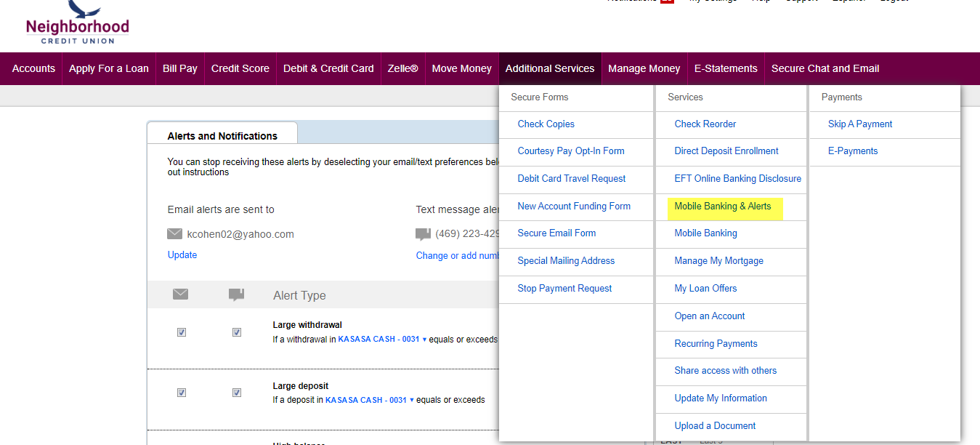Image resolution: width=980 pixels, height=445 pixels.
Task: Click the envelope icon in the alert table header
Action: [181, 294]
